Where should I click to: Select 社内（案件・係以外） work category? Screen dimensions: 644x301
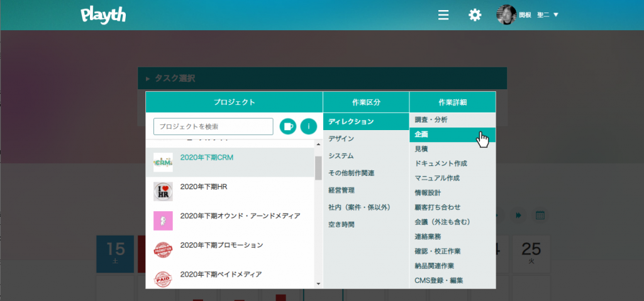click(366, 207)
